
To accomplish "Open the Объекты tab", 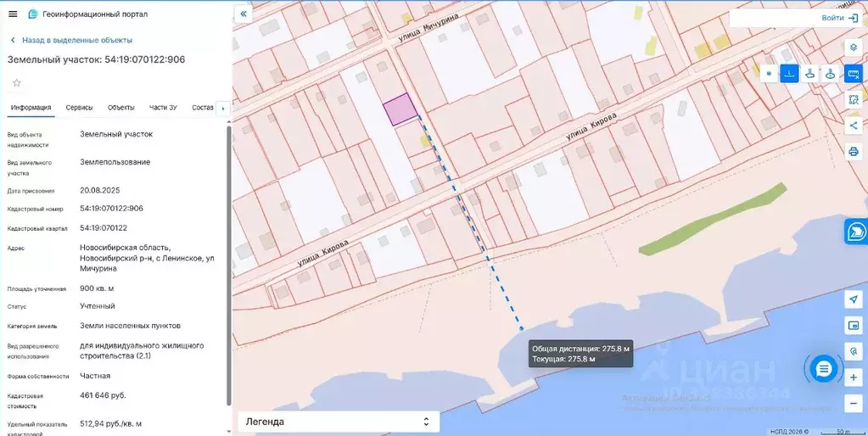I will [121, 108].
